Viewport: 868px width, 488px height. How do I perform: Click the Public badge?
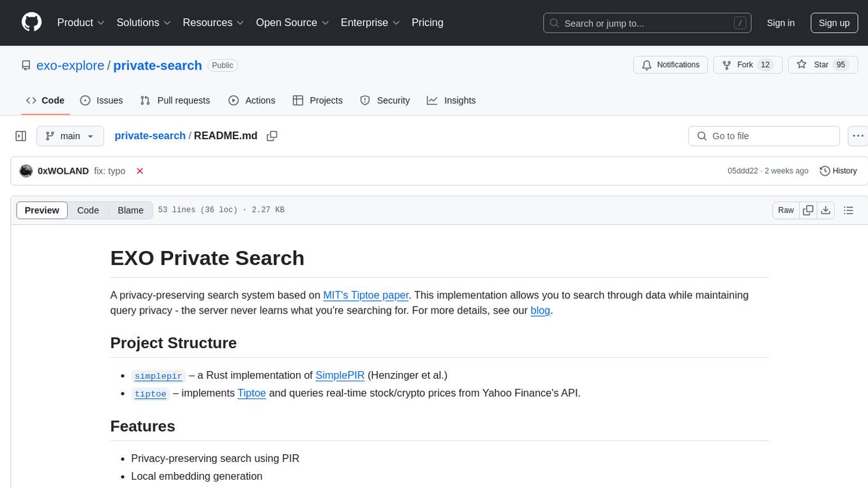[223, 65]
